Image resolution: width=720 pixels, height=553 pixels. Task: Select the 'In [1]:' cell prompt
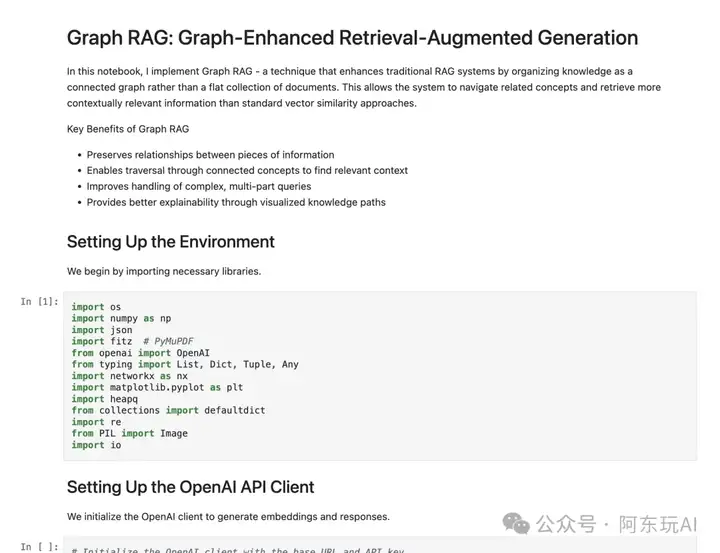39,302
